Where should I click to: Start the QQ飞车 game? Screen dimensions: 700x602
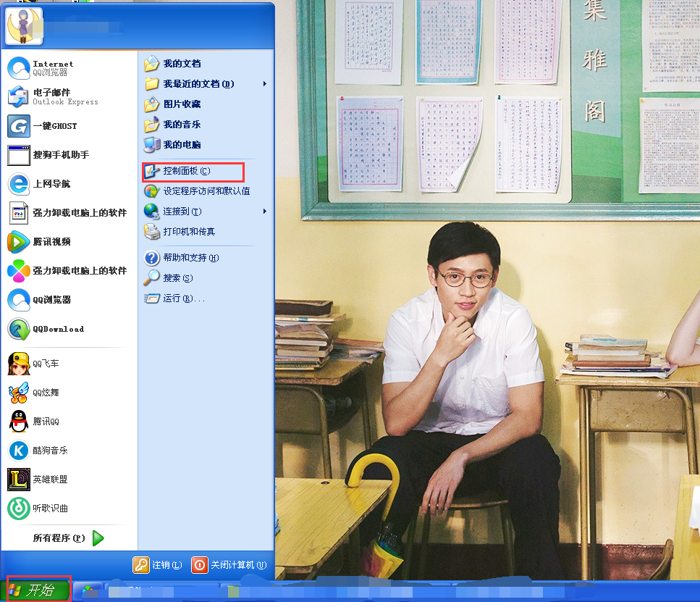(x=69, y=364)
